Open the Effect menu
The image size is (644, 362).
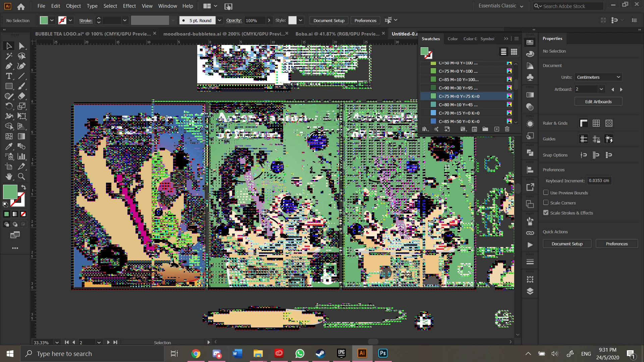pyautogui.click(x=129, y=6)
